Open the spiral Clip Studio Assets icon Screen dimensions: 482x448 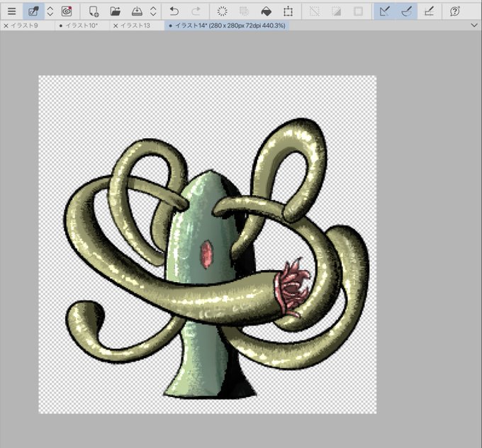67,11
